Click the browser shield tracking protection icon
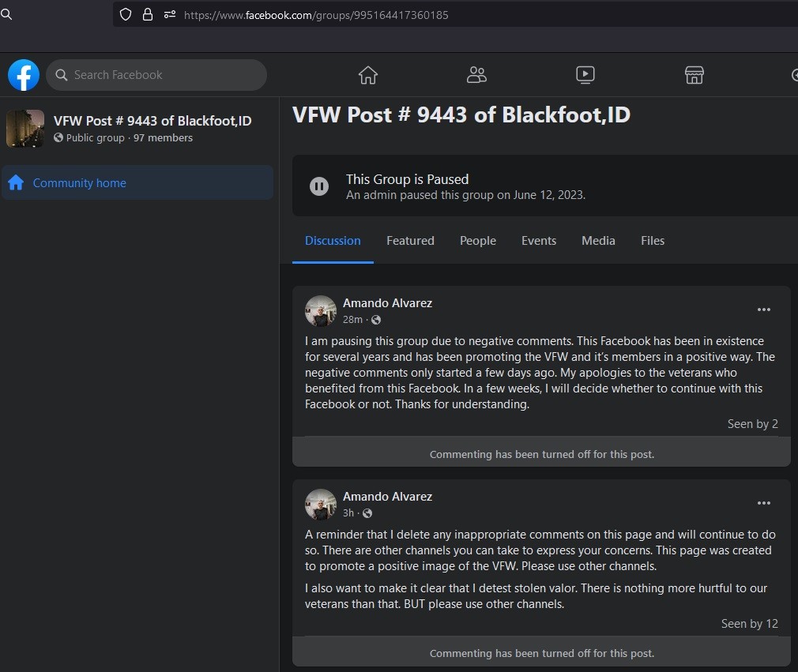 tap(126, 14)
